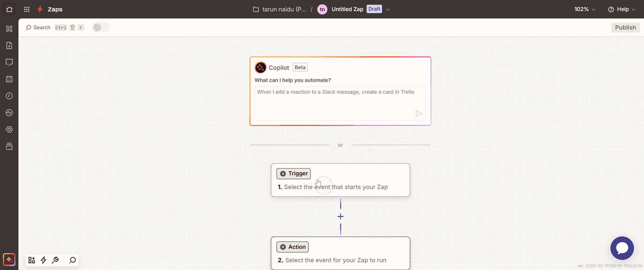644x270 pixels.
Task: Open the 102% zoom level dropdown
Action: coord(585,9)
